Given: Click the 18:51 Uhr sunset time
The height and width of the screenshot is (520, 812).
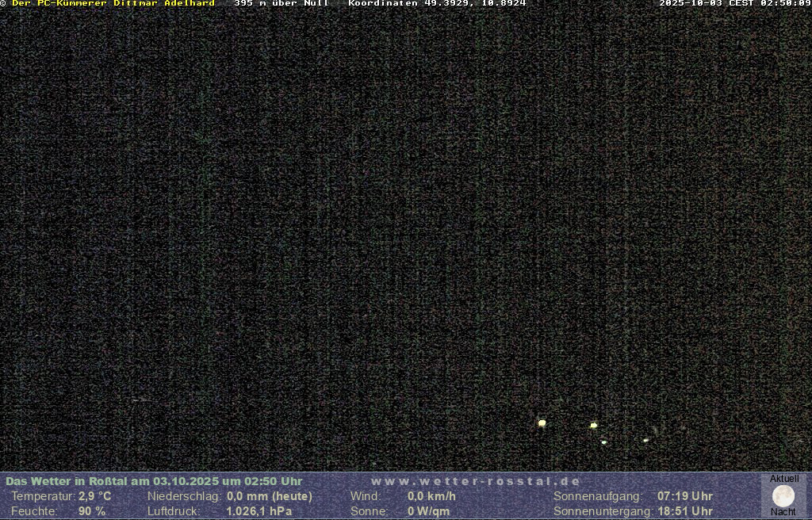Looking at the screenshot, I should (x=684, y=511).
